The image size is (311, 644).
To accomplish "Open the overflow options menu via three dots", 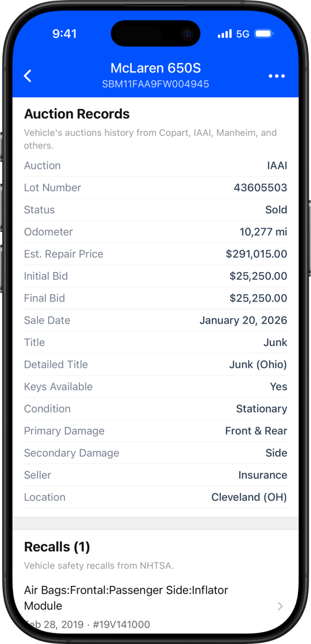I will pyautogui.click(x=277, y=76).
